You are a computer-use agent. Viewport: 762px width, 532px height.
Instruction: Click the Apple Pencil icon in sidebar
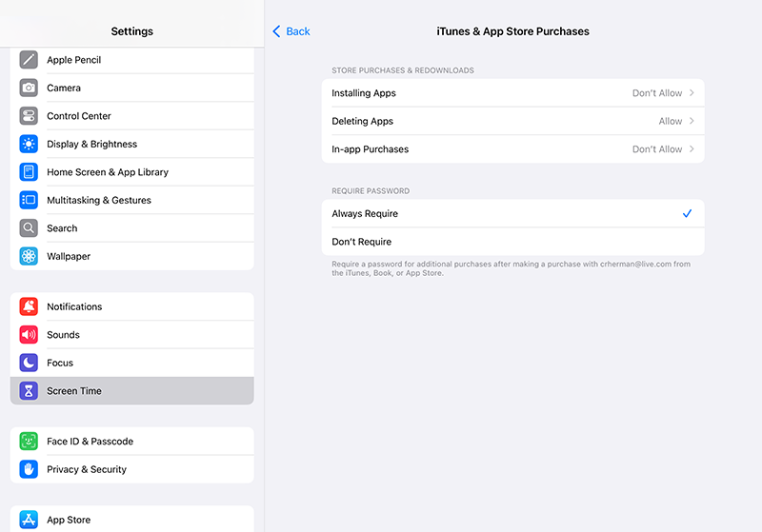29,60
